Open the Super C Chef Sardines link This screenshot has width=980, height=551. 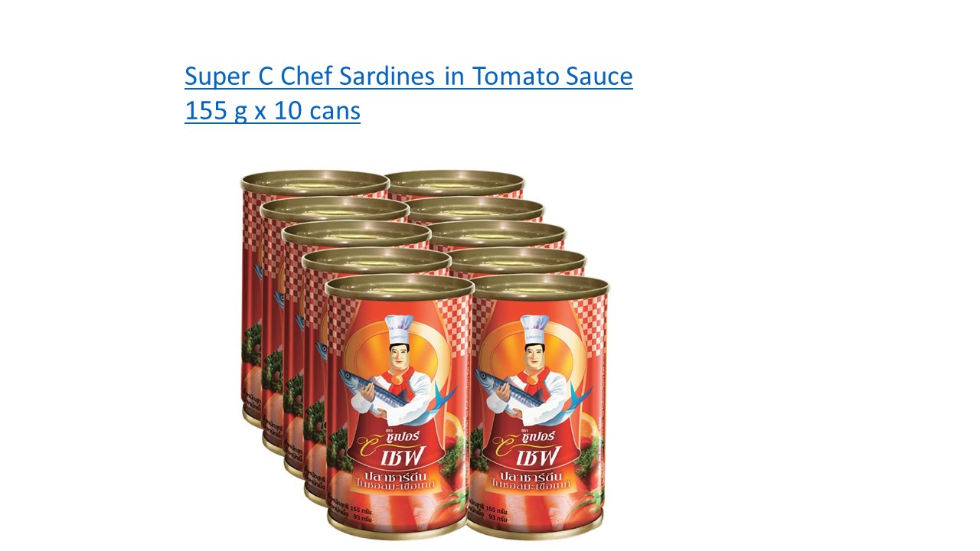(408, 77)
